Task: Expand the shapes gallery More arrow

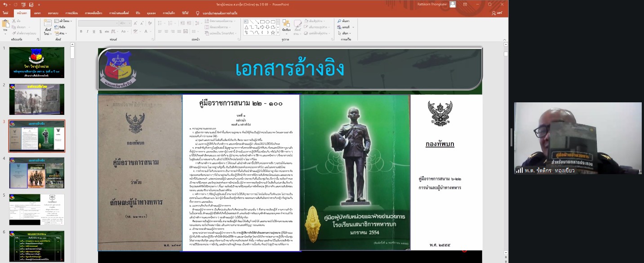Action: click(278, 32)
